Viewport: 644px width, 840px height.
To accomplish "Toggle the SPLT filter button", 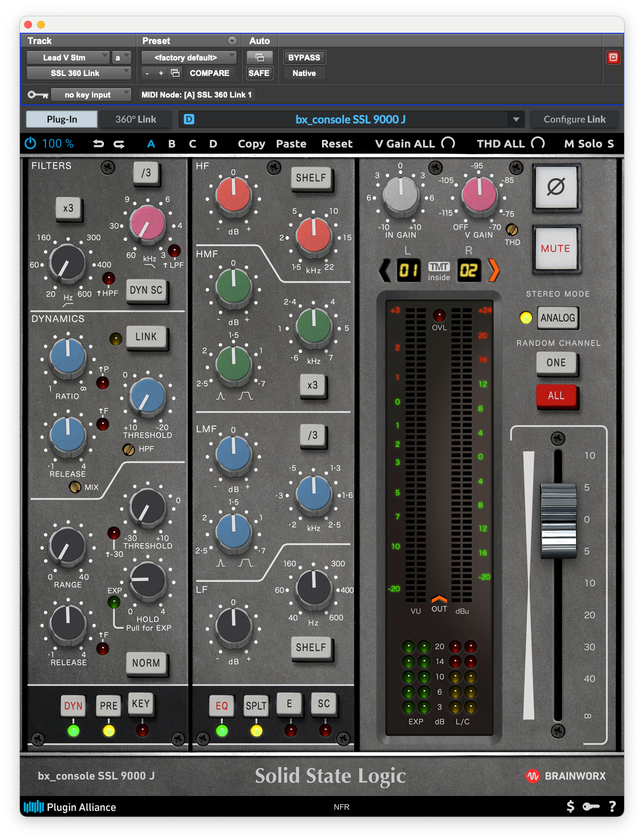I will (x=256, y=706).
